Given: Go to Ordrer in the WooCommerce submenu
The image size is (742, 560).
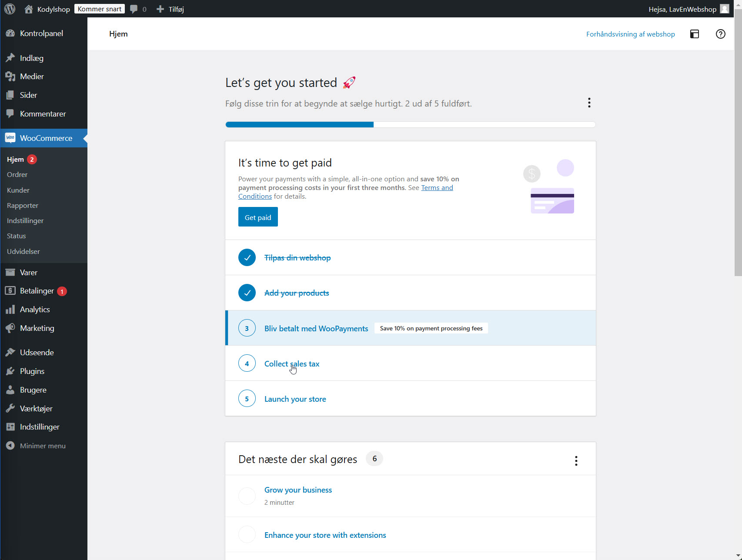Looking at the screenshot, I should pyautogui.click(x=17, y=175).
